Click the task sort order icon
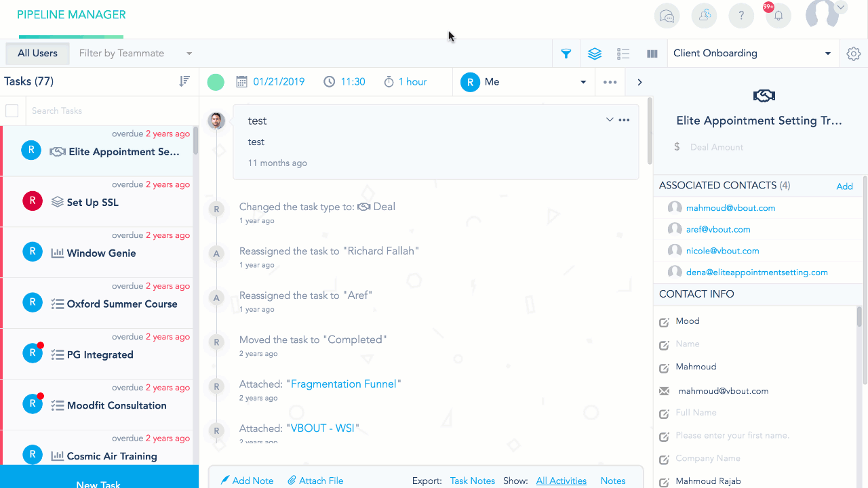Viewport: 868px width, 488px height. (x=184, y=81)
